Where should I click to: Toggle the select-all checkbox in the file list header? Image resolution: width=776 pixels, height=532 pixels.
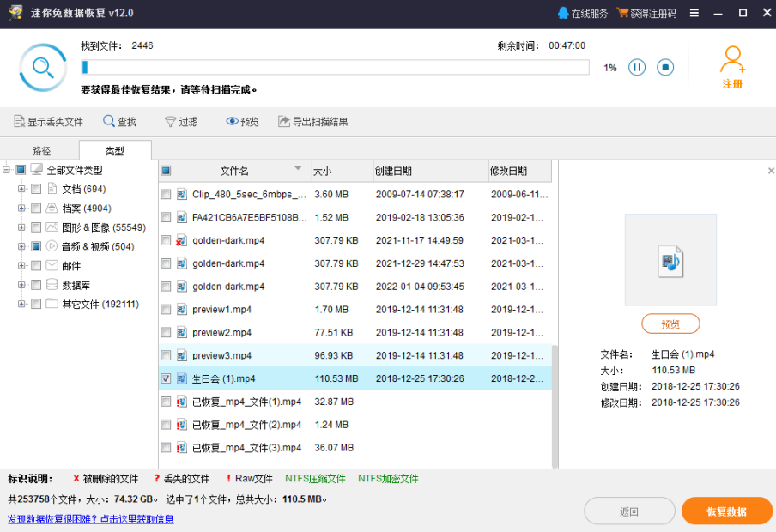pyautogui.click(x=166, y=171)
